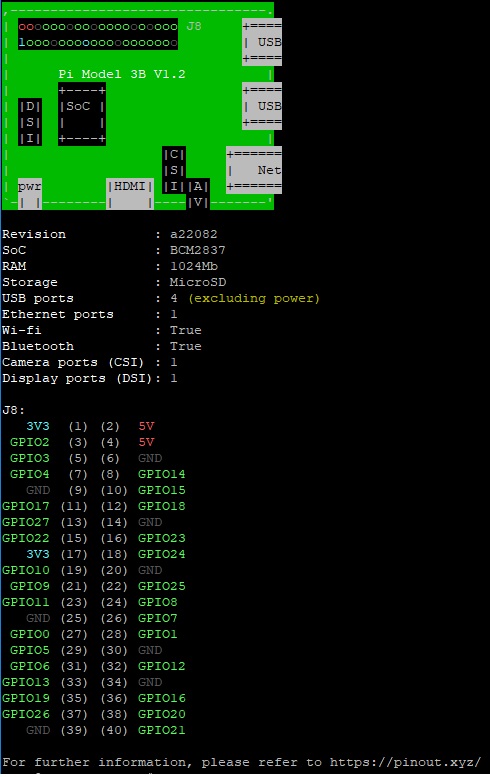Click the J8 label on board diagram
This screenshot has width=490, height=777.
click(194, 26)
